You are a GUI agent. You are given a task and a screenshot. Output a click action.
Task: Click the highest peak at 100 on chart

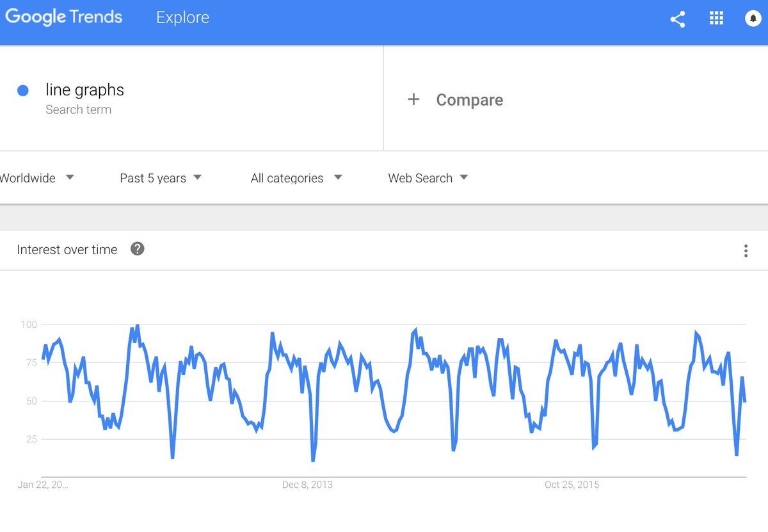pyautogui.click(x=137, y=326)
